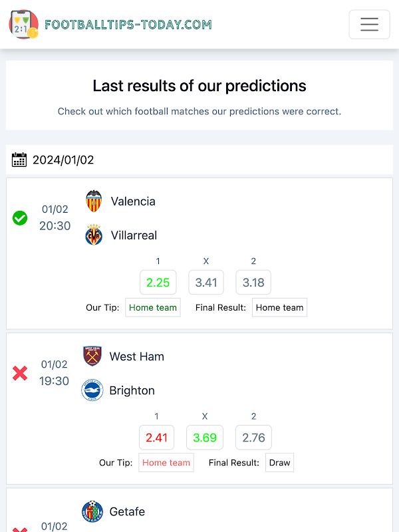Click the FootballTips-Today site logo icon
The image size is (399, 532).
click(23, 25)
